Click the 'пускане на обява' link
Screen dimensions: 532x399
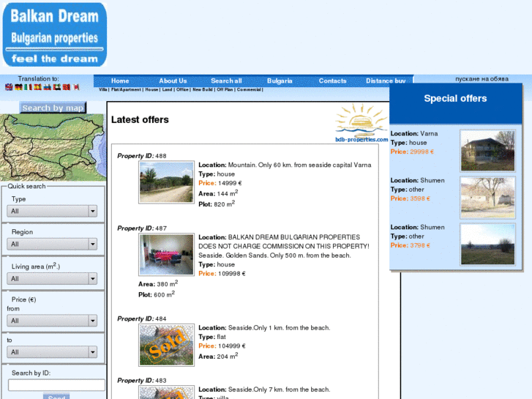[x=482, y=79]
